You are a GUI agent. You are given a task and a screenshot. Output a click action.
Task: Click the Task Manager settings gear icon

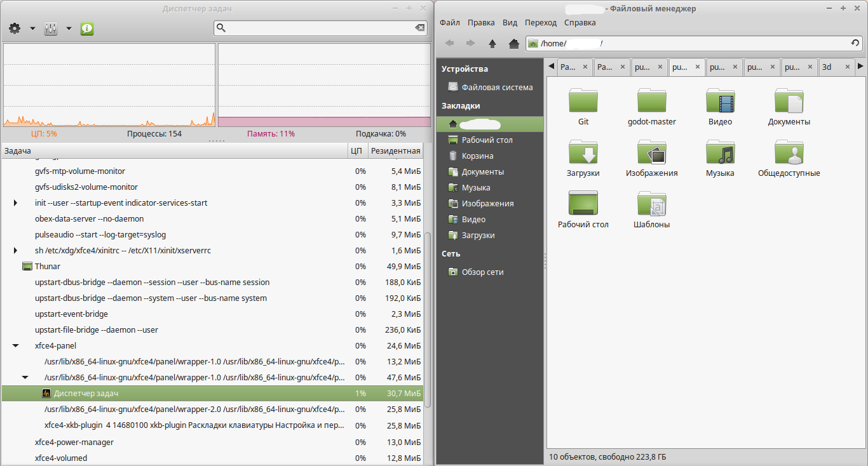[15, 29]
